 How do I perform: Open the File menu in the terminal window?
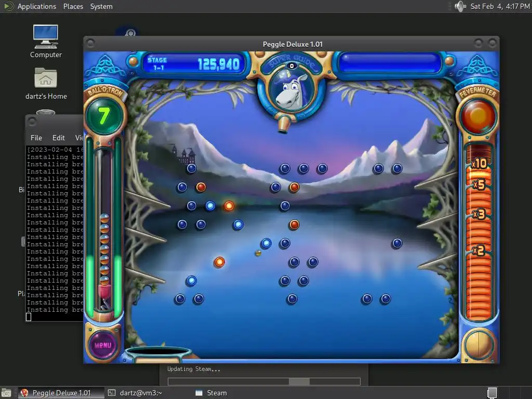point(36,138)
